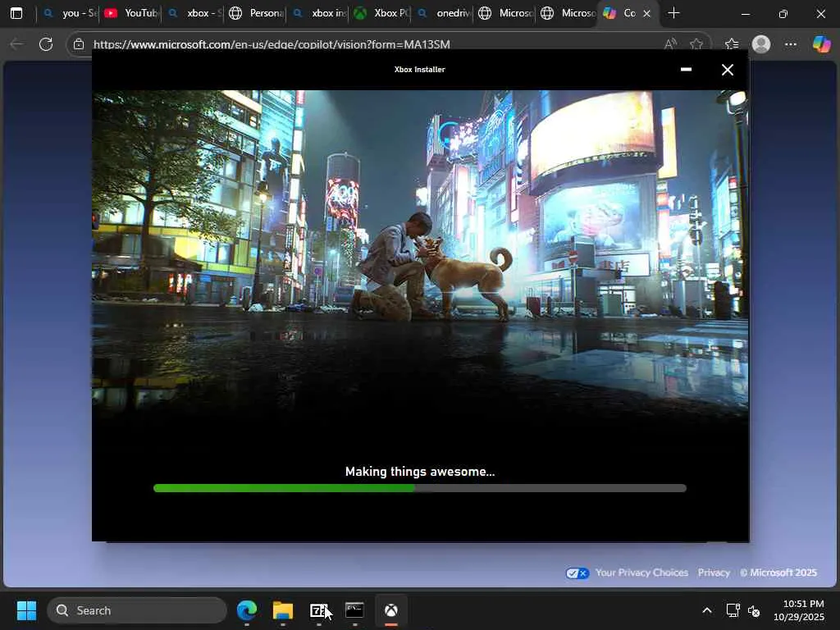The image size is (840, 630).
Task: Open the terminal window from taskbar
Action: point(354,610)
